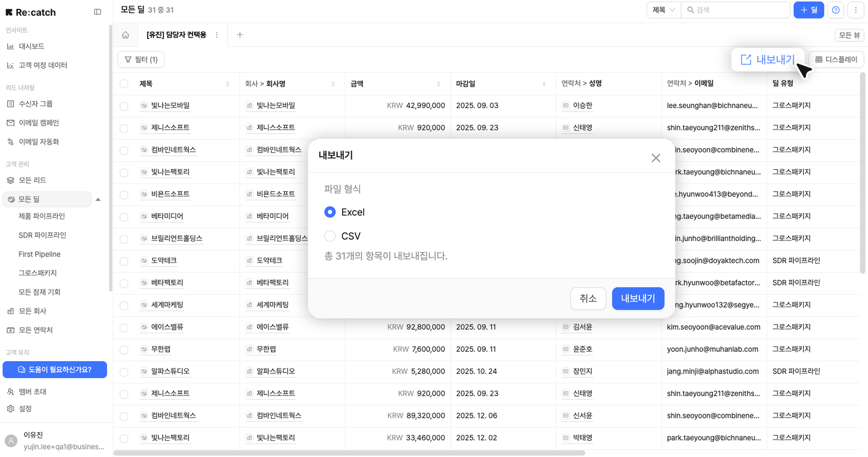Select the CSV file format option
868x457 pixels.
tap(330, 236)
